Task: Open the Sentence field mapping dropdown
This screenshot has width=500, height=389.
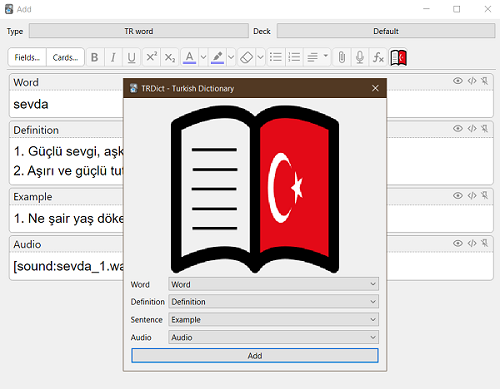Action: tap(273, 320)
